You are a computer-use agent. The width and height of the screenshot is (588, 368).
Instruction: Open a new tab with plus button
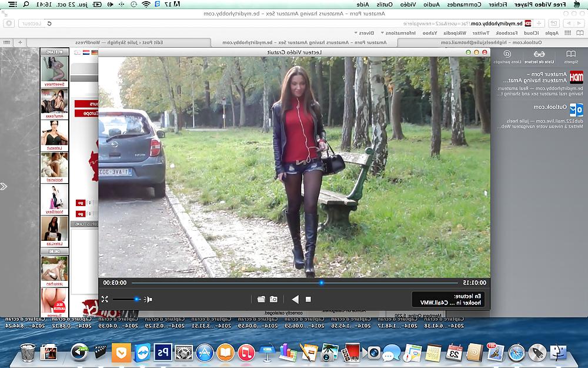pyautogui.click(x=20, y=42)
